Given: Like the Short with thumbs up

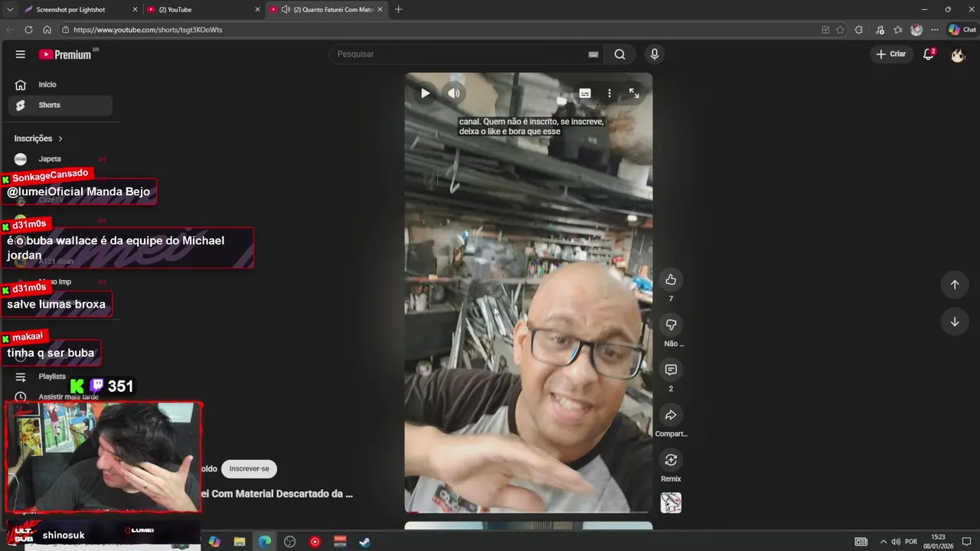Looking at the screenshot, I should point(671,279).
